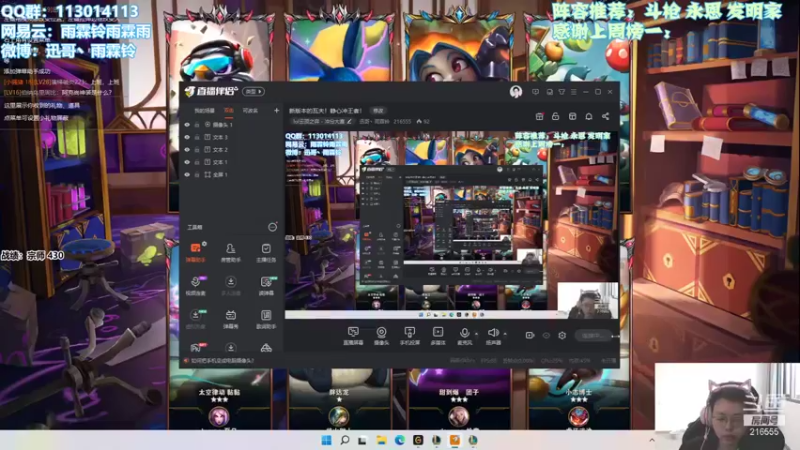Add a multimedia source from the bottom toolbar
This screenshot has height=450, width=800.
(x=438, y=336)
